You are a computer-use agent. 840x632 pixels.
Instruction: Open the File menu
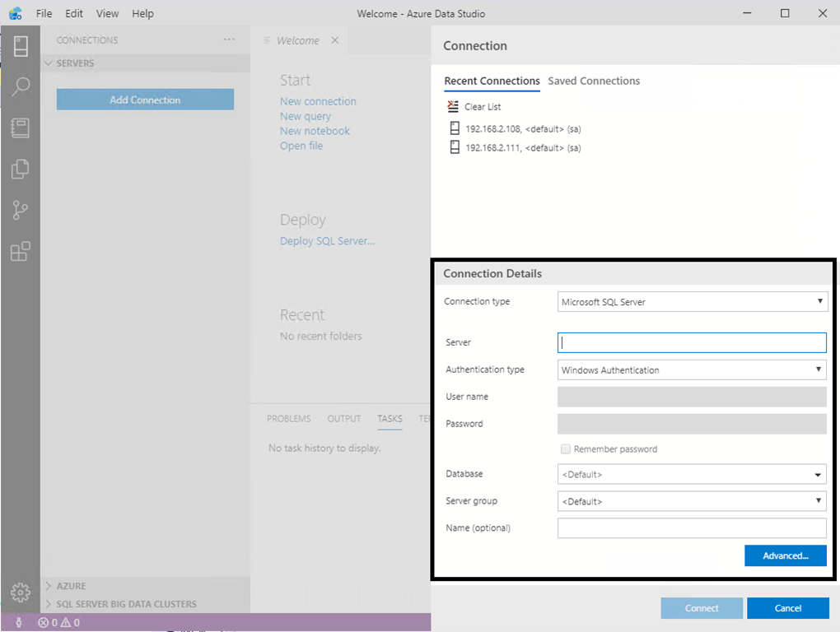(44, 14)
